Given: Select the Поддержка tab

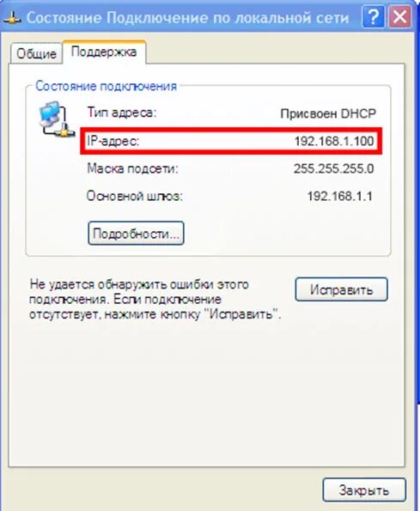Looking at the screenshot, I should [104, 52].
